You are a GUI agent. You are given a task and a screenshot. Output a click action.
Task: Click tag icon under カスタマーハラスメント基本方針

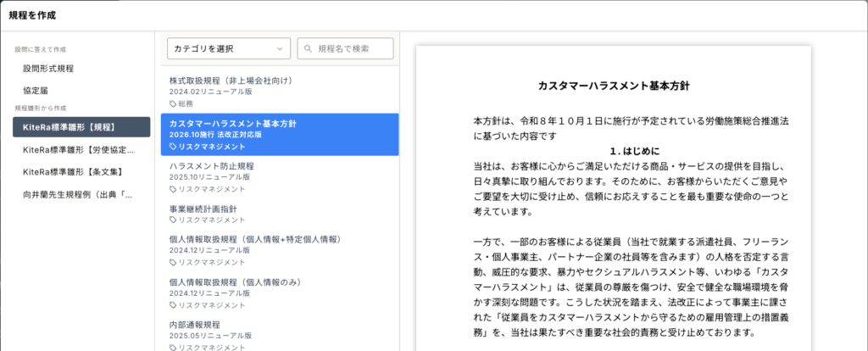coord(173,147)
